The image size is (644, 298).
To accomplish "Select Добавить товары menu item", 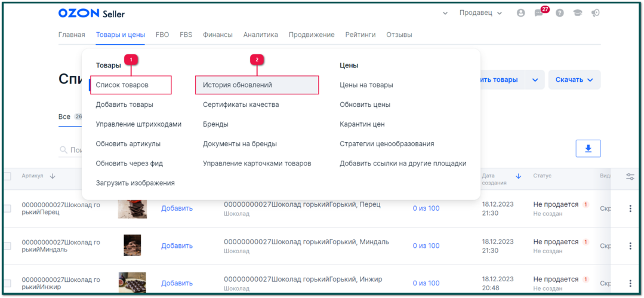I will (x=125, y=105).
